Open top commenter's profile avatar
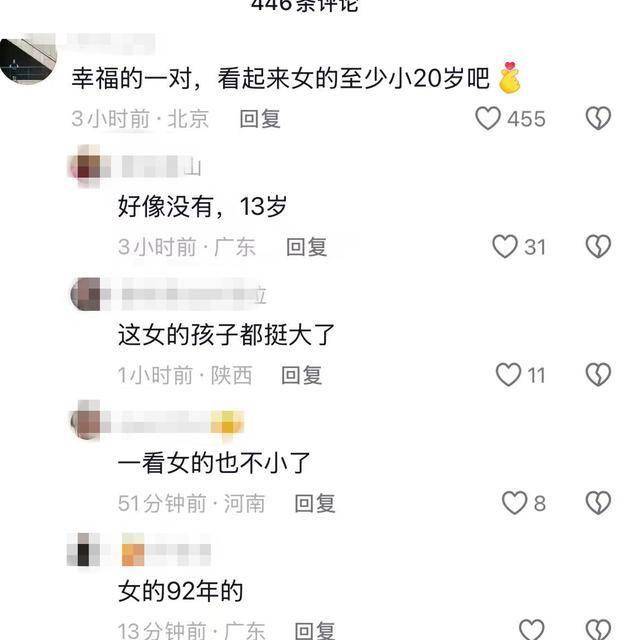Image resolution: width=640 pixels, height=640 pixels. (x=28, y=59)
